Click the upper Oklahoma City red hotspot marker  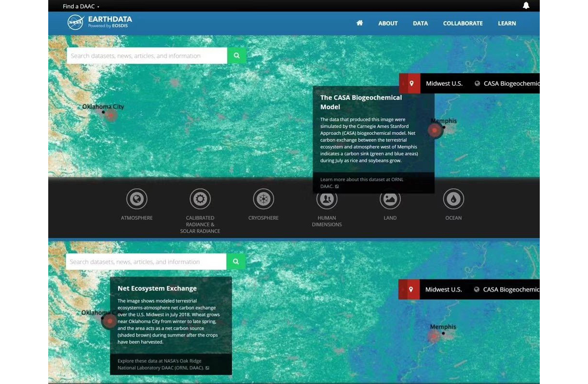(111, 115)
